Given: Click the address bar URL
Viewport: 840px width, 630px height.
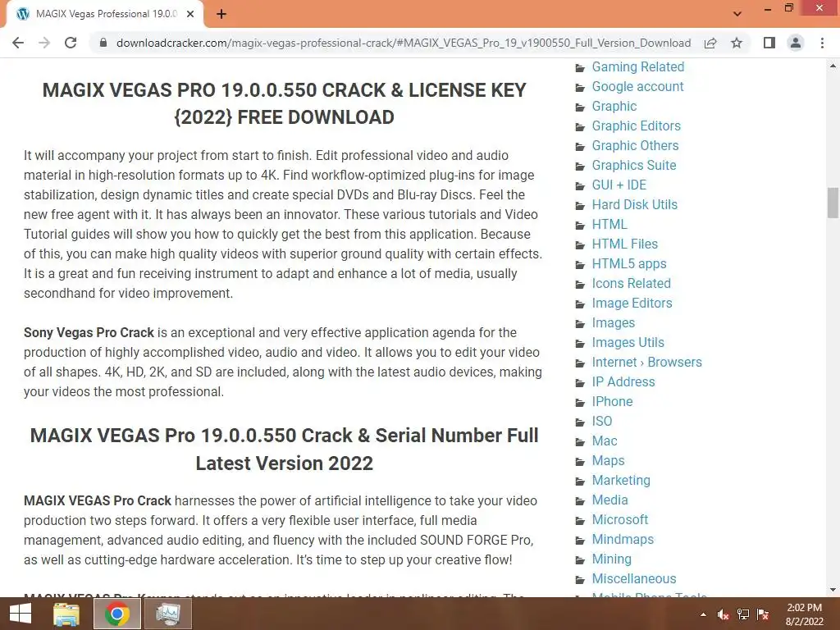Looking at the screenshot, I should click(x=404, y=43).
